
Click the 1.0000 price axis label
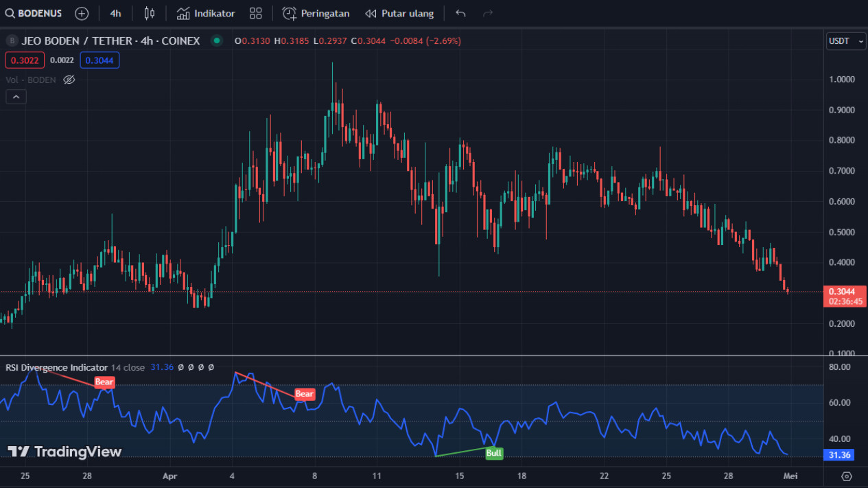point(841,80)
